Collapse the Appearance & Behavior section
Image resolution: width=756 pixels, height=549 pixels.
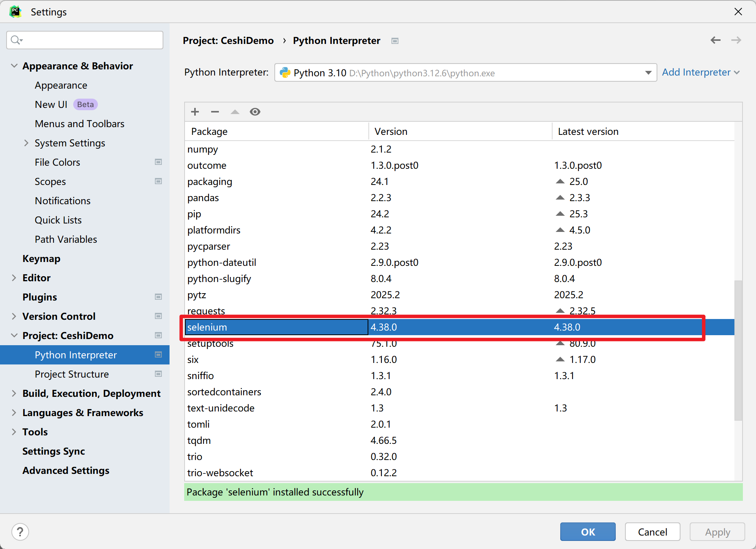tap(14, 66)
